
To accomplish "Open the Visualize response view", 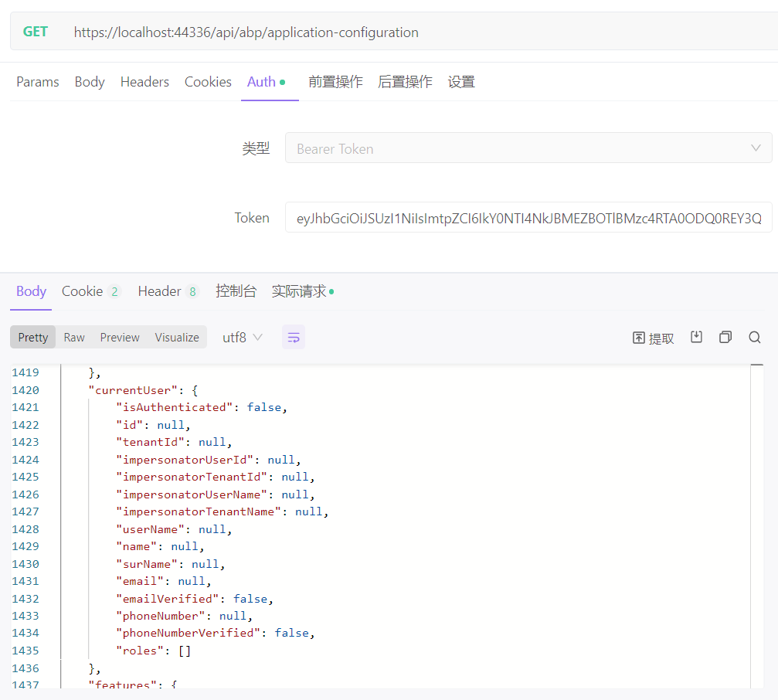I will tap(177, 337).
